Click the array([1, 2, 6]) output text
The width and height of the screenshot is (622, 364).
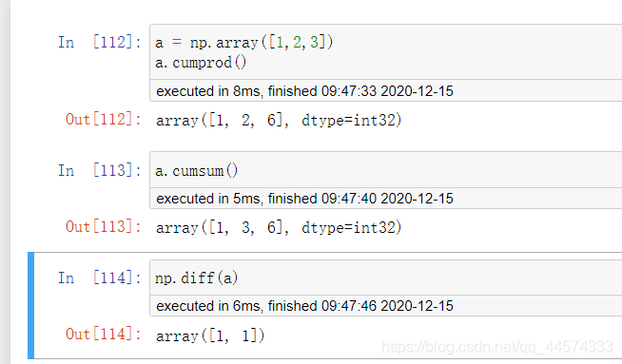pyautogui.click(x=279, y=120)
